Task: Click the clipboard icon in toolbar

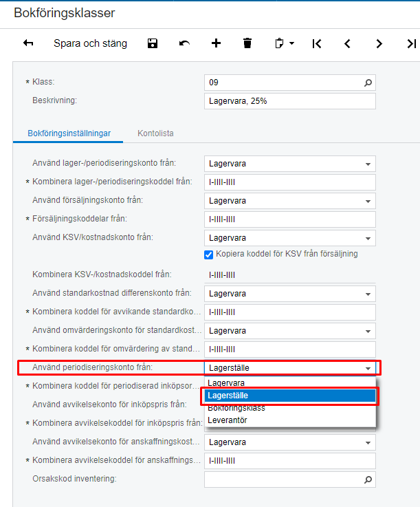Action: click(279, 43)
